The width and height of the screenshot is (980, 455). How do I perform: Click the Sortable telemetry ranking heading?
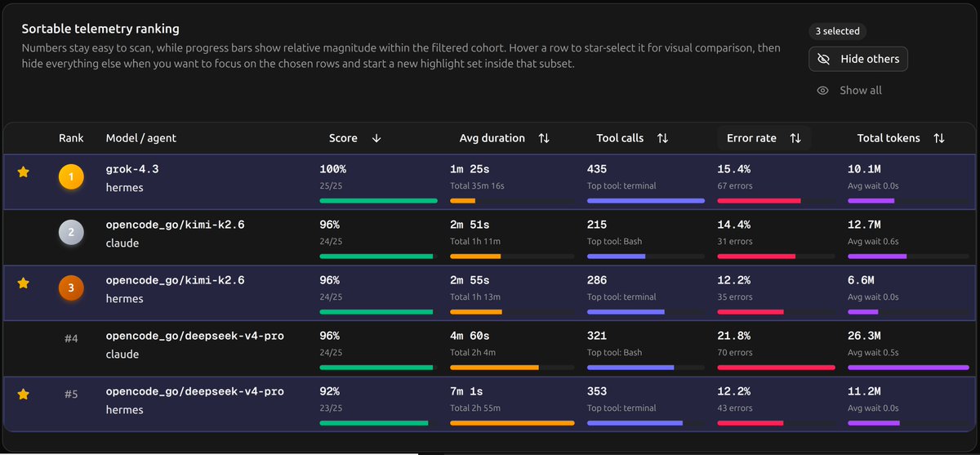[x=100, y=29]
